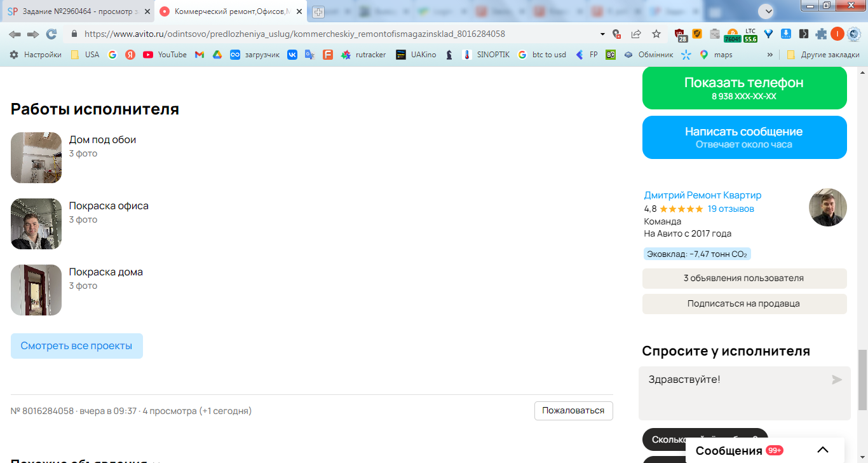Screen dimensions: 868x463
Task: Open the uBlock extension showing 28
Action: pos(681,35)
